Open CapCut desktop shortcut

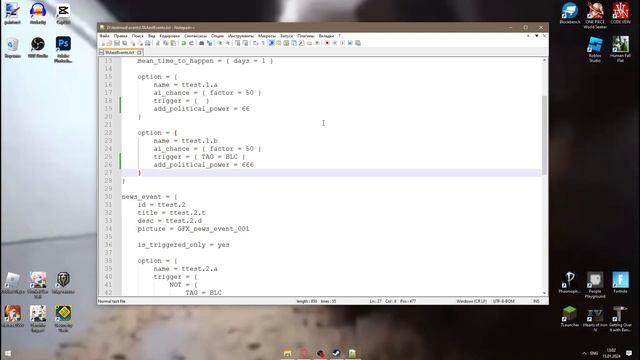point(63,13)
